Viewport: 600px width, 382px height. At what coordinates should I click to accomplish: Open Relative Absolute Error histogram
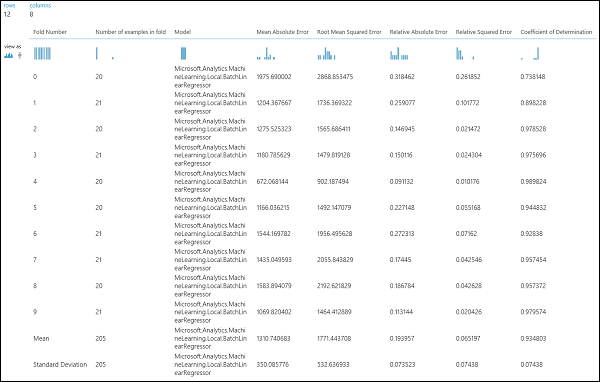[x=399, y=53]
